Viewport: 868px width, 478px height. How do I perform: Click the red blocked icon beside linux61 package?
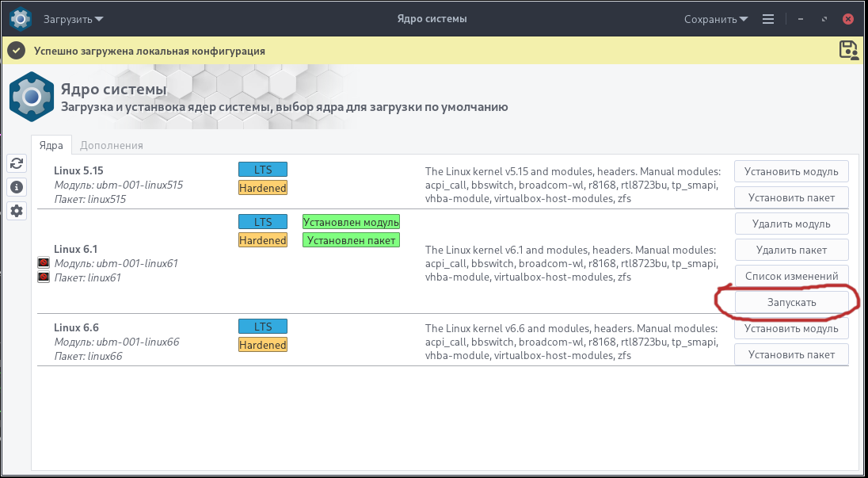tap(44, 277)
